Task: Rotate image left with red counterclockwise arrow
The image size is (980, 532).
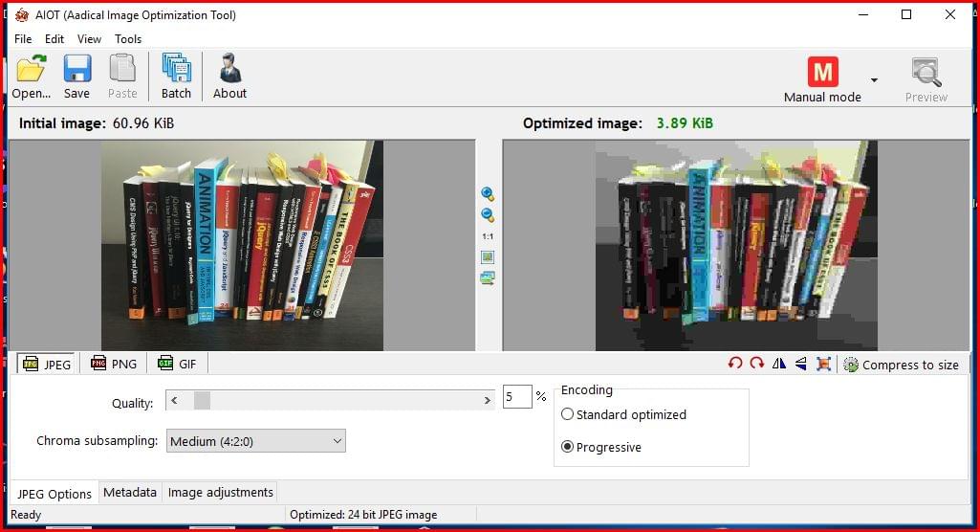Action: [x=734, y=364]
